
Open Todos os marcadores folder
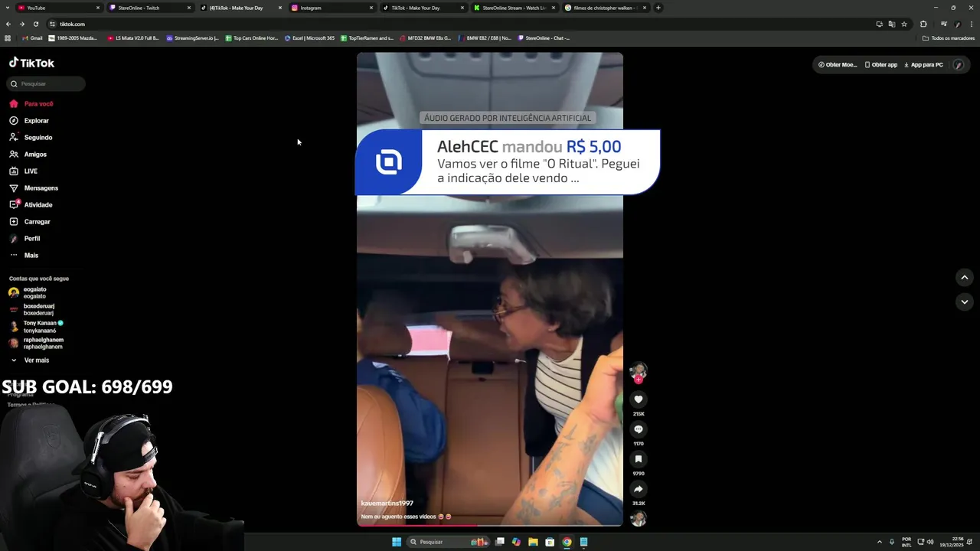(949, 38)
